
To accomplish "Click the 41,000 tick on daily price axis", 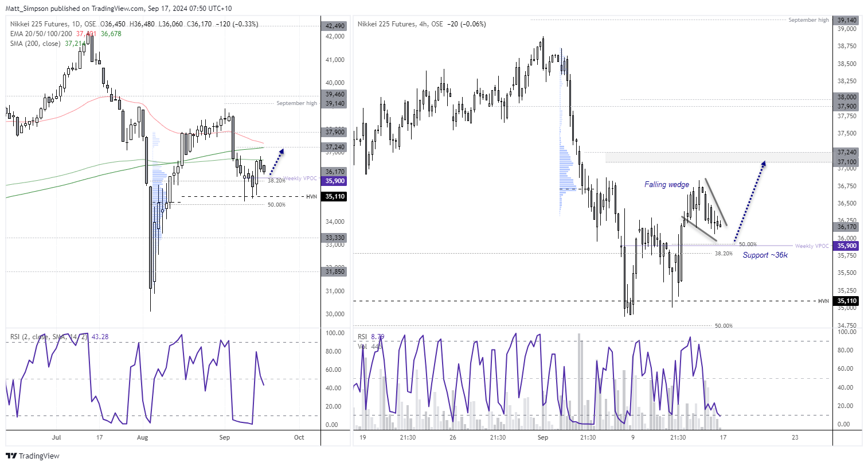I will (x=335, y=60).
